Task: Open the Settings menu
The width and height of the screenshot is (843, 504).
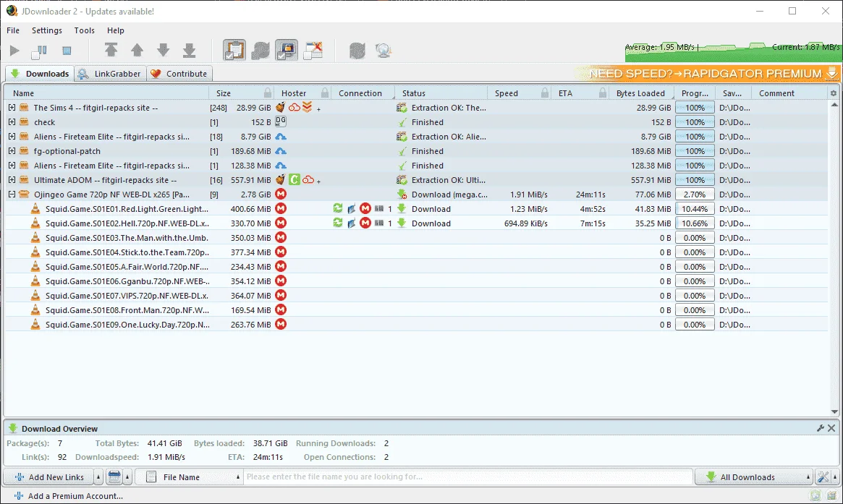Action: (47, 30)
